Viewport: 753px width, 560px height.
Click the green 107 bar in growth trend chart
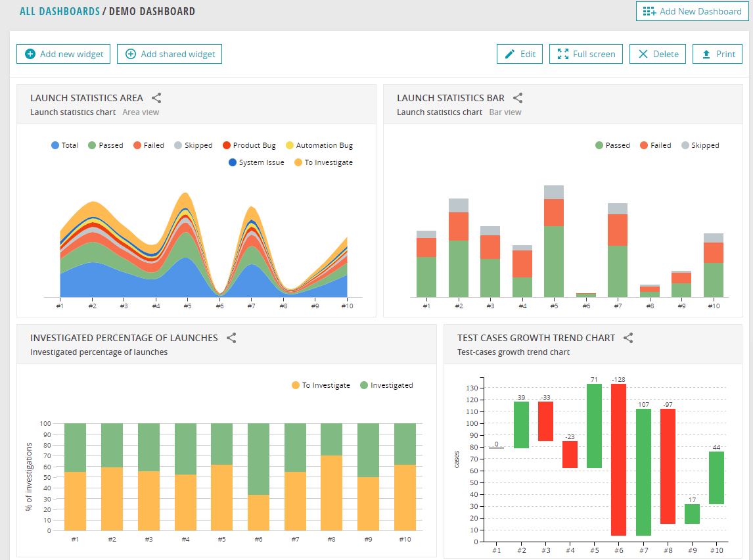(643, 472)
